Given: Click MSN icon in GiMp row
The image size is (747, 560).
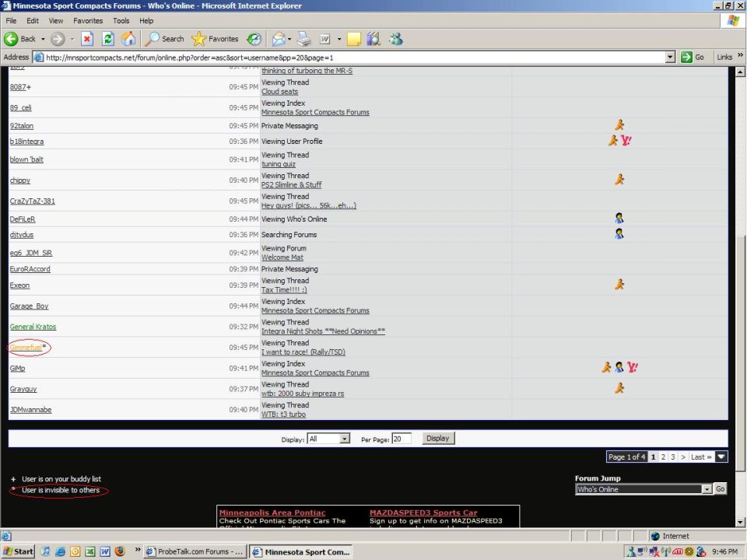Looking at the screenshot, I should (619, 367).
